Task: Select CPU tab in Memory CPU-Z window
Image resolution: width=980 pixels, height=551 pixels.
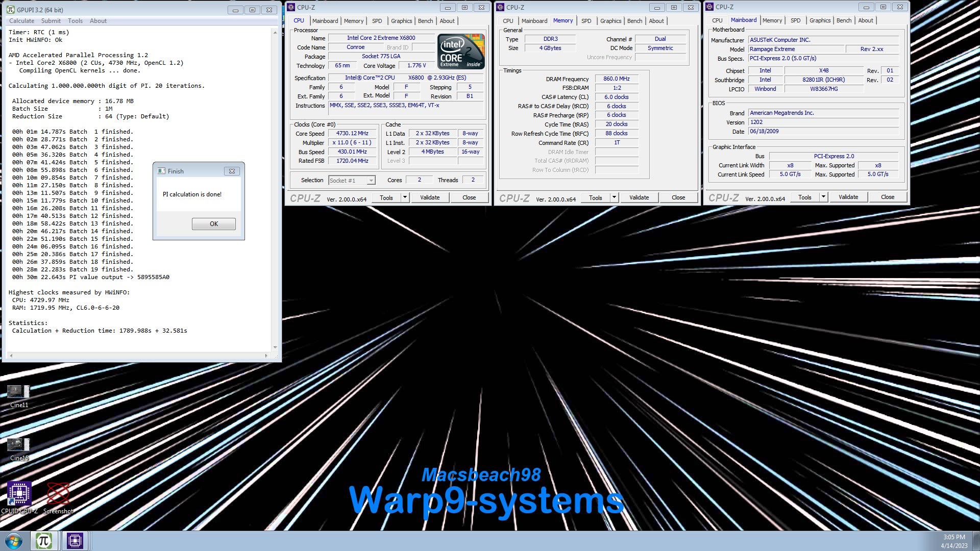Action: point(508,21)
